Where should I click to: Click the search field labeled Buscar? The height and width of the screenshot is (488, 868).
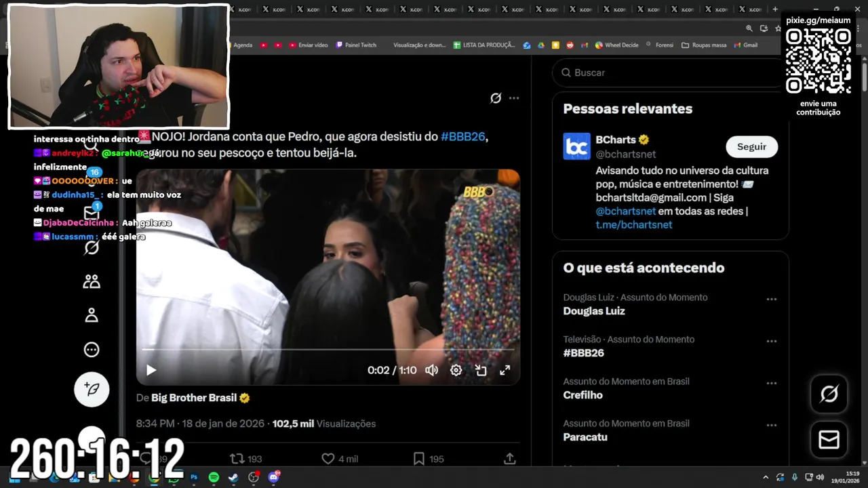coord(668,73)
